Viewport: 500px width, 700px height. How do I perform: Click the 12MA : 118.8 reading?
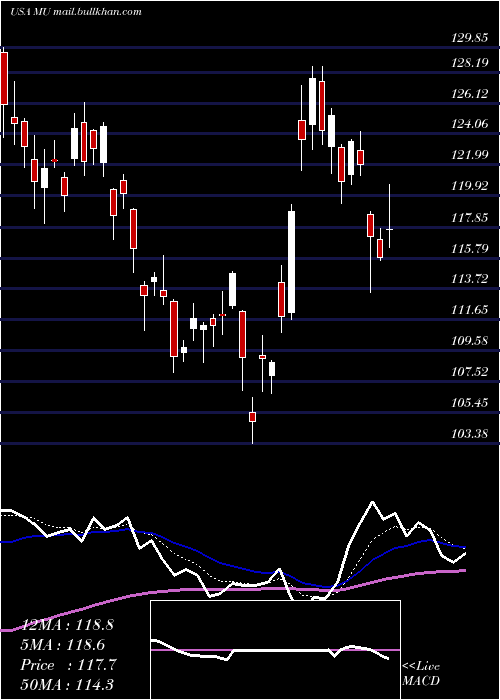point(68,625)
